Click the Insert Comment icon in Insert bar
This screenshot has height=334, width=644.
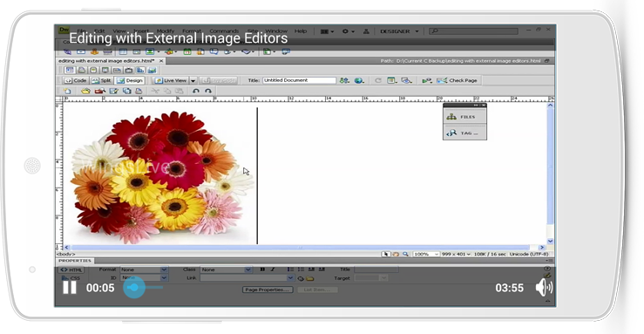(214, 51)
